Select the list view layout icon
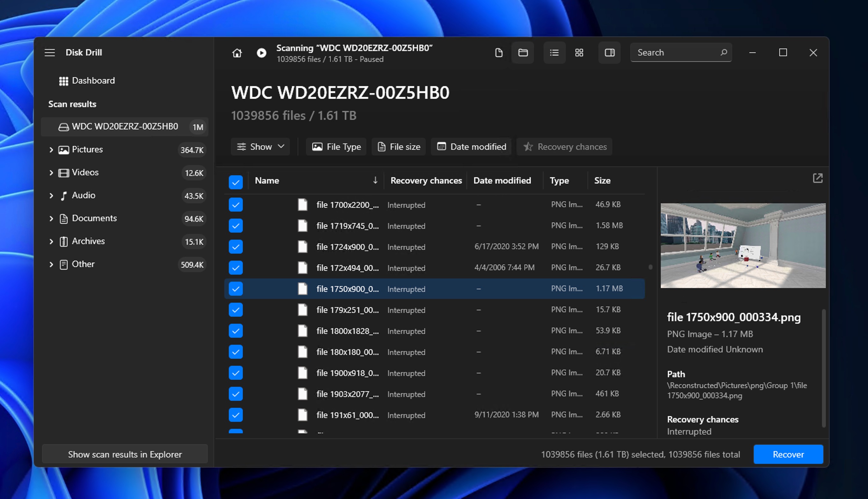Screen dimensions: 868x499 tap(554, 53)
